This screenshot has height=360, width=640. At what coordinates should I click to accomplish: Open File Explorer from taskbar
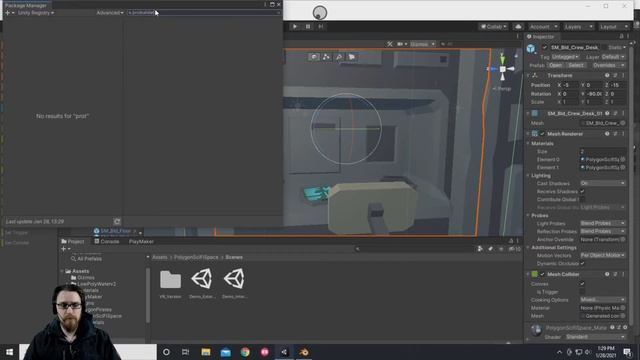pos(206,352)
